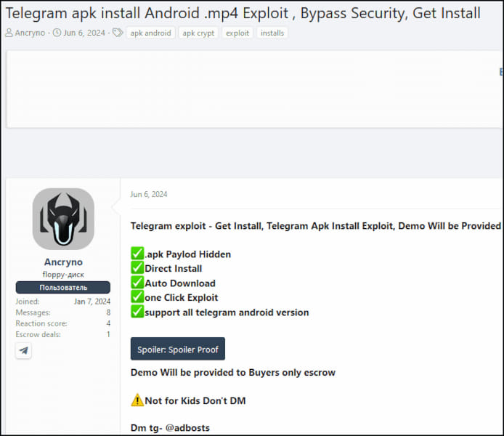Screen dimensions: 504x436
Task: Click the 'Auto Download' text
Action: 180,283
